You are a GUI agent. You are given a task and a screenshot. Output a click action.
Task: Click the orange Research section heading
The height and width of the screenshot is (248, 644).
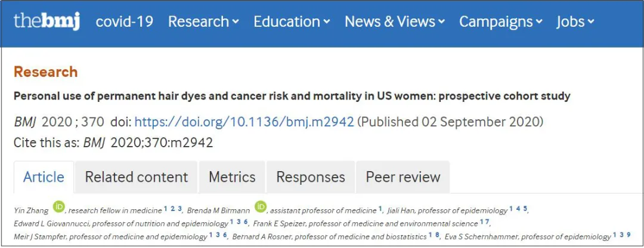(x=45, y=72)
